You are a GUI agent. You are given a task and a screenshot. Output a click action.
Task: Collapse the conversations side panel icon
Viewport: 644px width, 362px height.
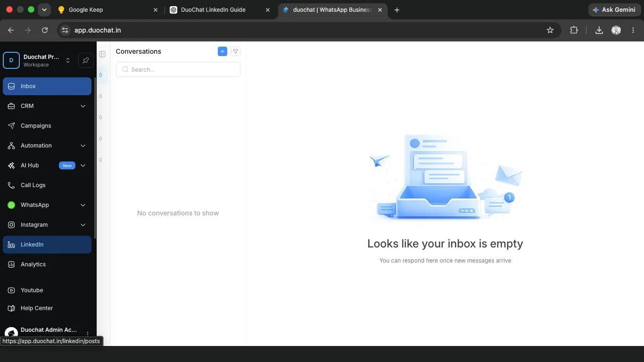tap(102, 54)
